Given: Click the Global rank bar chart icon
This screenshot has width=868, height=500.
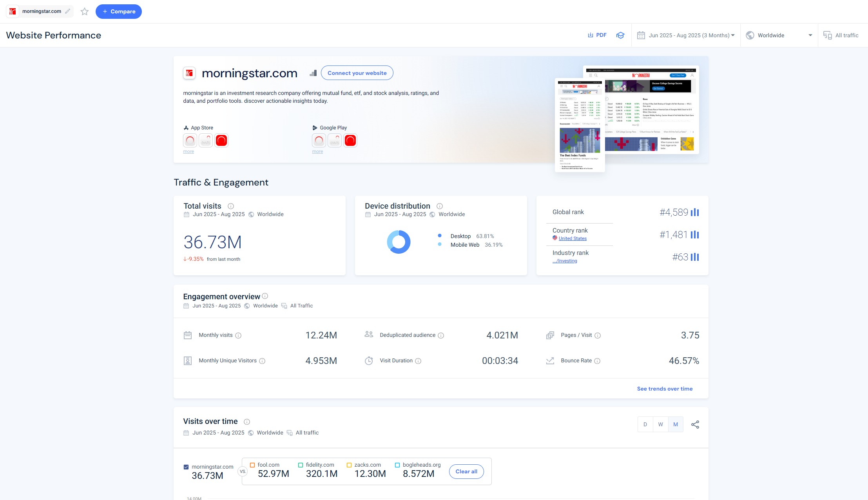Looking at the screenshot, I should pyautogui.click(x=694, y=212).
